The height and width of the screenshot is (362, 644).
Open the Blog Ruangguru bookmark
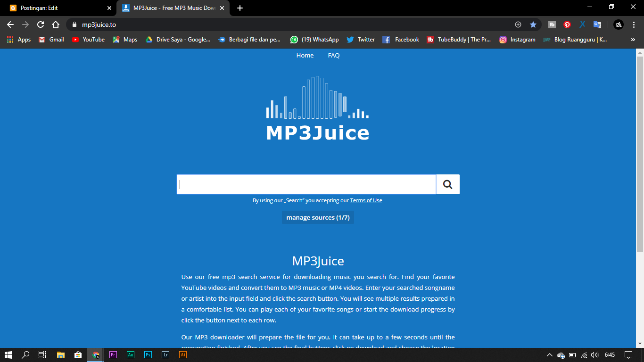pos(575,40)
